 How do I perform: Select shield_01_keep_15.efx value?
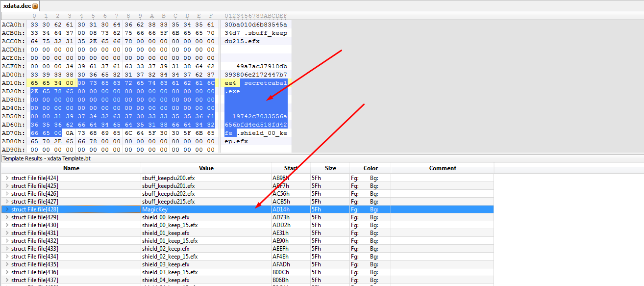click(170, 241)
